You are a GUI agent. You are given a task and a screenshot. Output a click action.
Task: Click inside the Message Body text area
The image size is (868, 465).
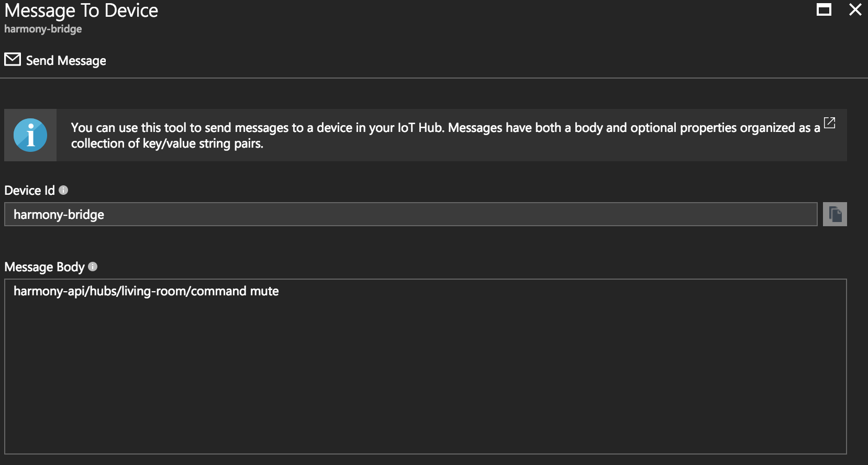[426, 367]
